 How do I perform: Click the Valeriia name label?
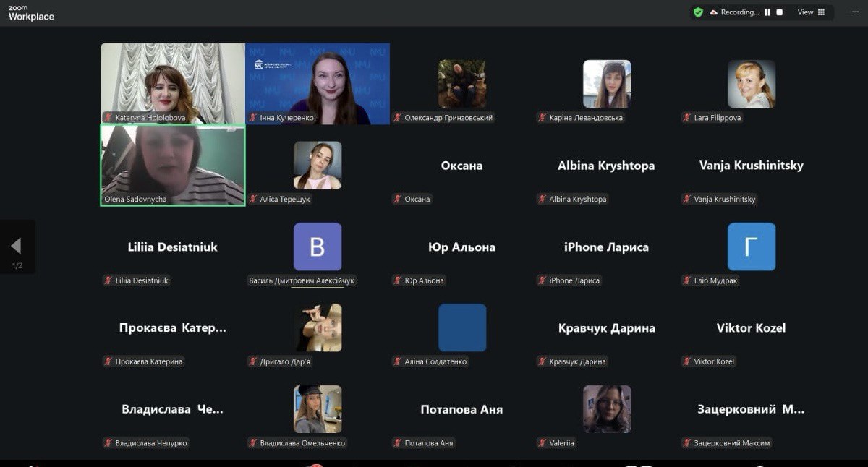point(561,443)
